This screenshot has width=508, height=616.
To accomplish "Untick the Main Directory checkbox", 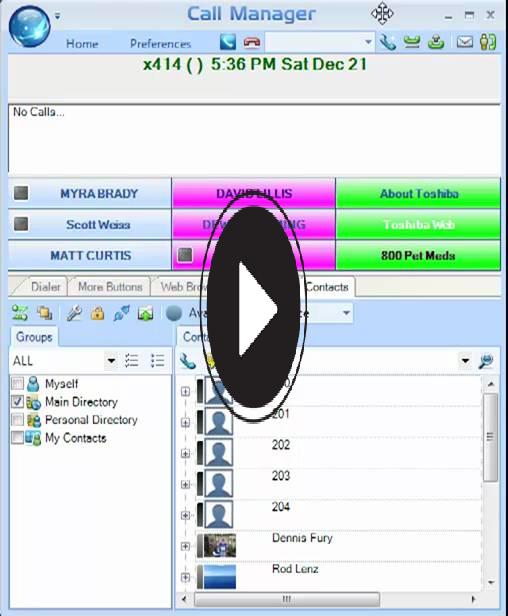I will 18,402.
